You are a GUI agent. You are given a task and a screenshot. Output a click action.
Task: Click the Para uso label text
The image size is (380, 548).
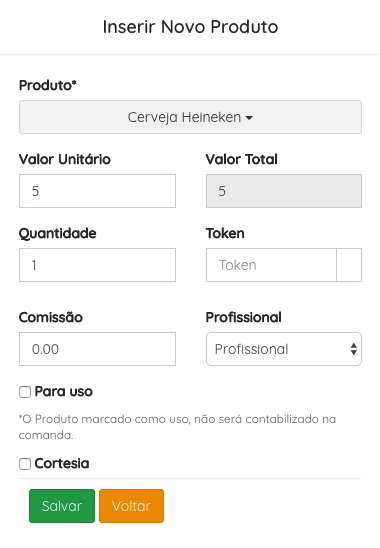[64, 392]
